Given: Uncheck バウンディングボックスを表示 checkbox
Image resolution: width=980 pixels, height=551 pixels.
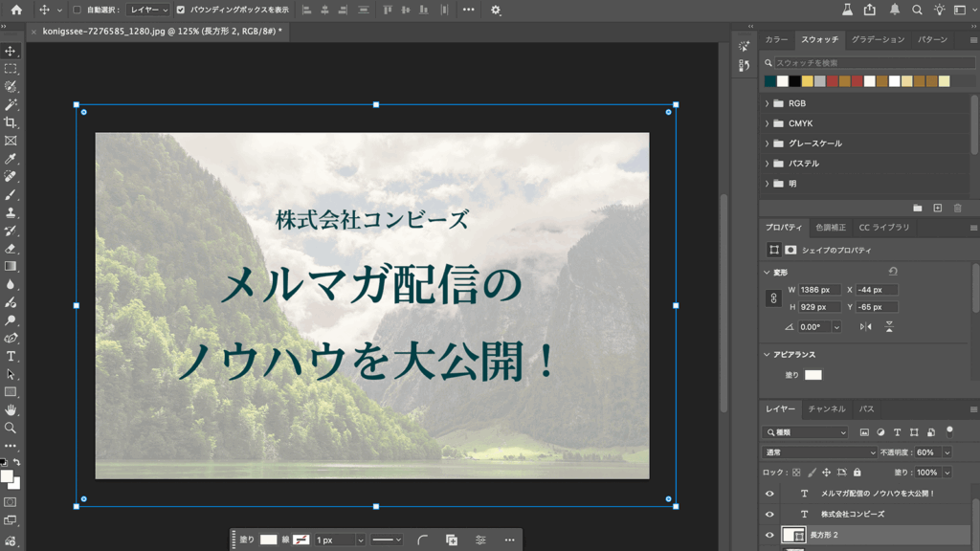Looking at the screenshot, I should tap(181, 10).
